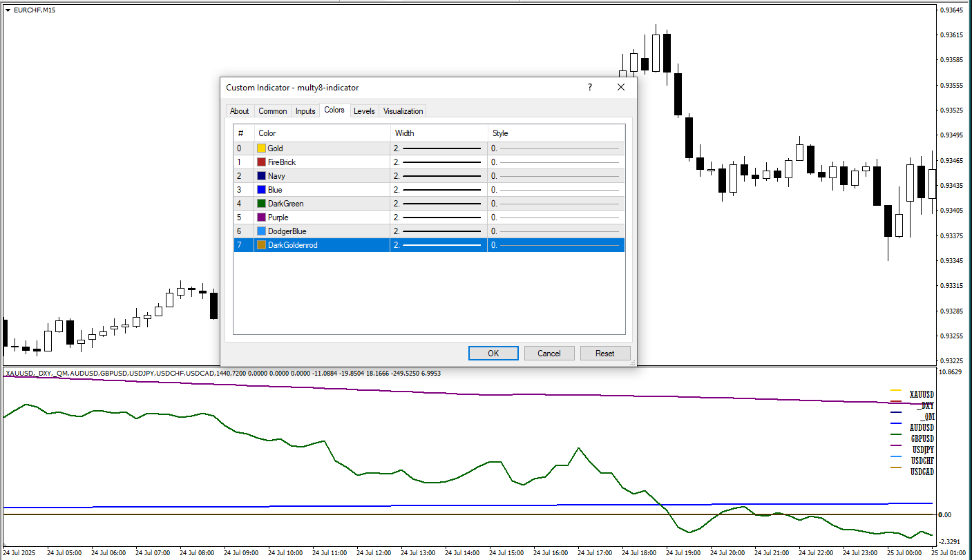Click the Navy color swatch
The height and width of the screenshot is (560, 972).
pyautogui.click(x=261, y=176)
